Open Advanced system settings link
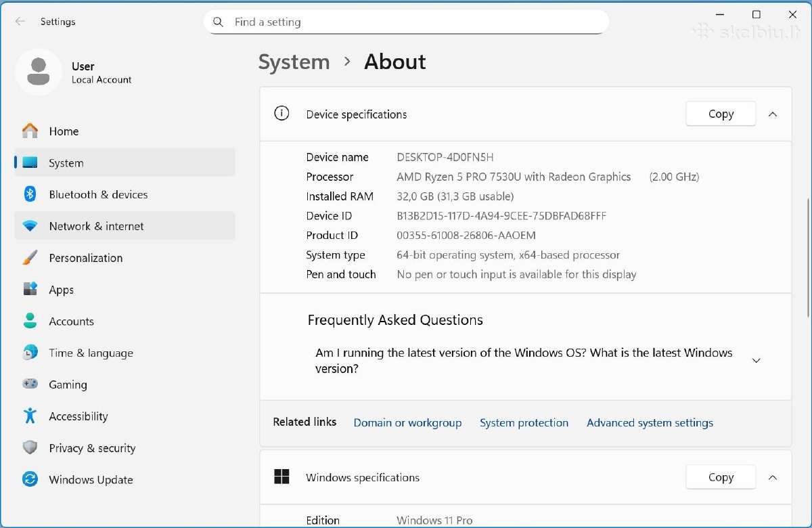The height and width of the screenshot is (528, 812). (x=650, y=422)
